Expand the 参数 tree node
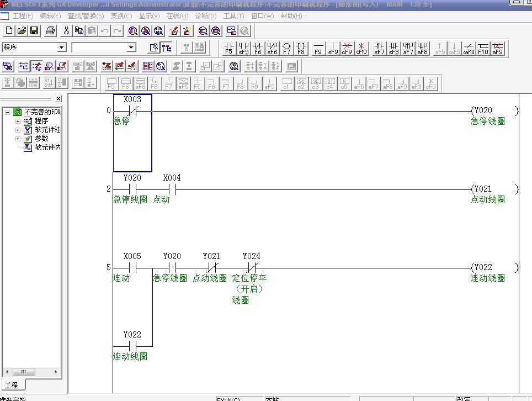The height and width of the screenshot is (401, 532). coord(18,139)
